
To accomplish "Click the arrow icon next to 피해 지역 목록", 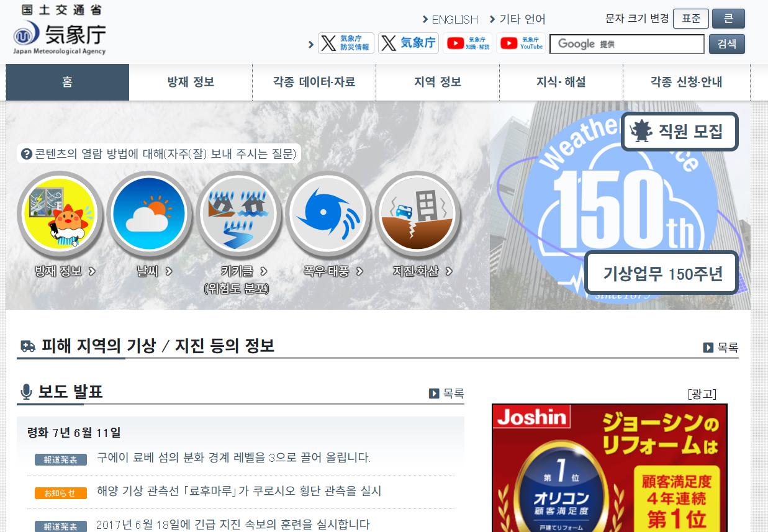I will tap(708, 348).
